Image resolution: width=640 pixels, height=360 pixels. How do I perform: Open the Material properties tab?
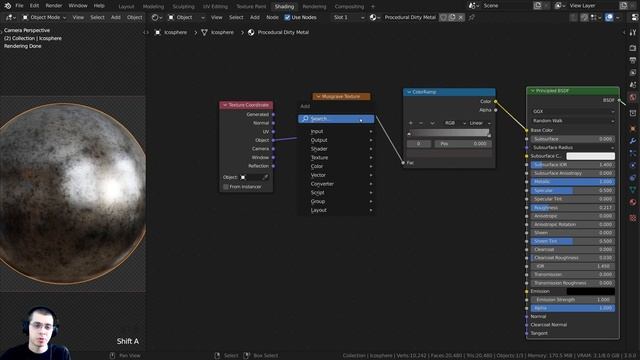633,202
